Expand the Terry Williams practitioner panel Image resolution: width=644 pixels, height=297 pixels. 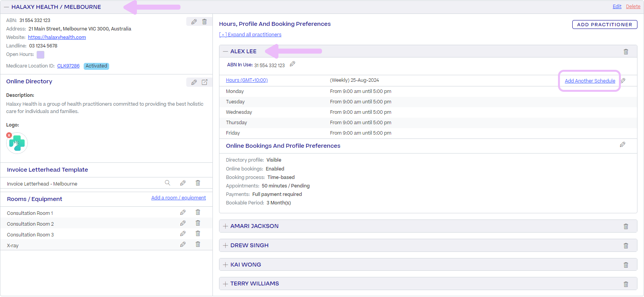click(x=225, y=284)
